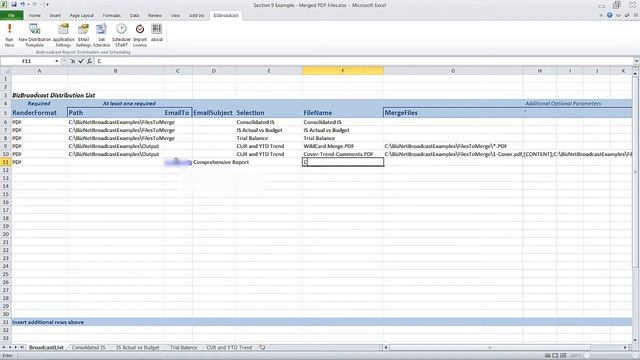The image size is (640, 360).
Task: Open the CUR and YTD Trend sheet tab
Action: coord(229,347)
